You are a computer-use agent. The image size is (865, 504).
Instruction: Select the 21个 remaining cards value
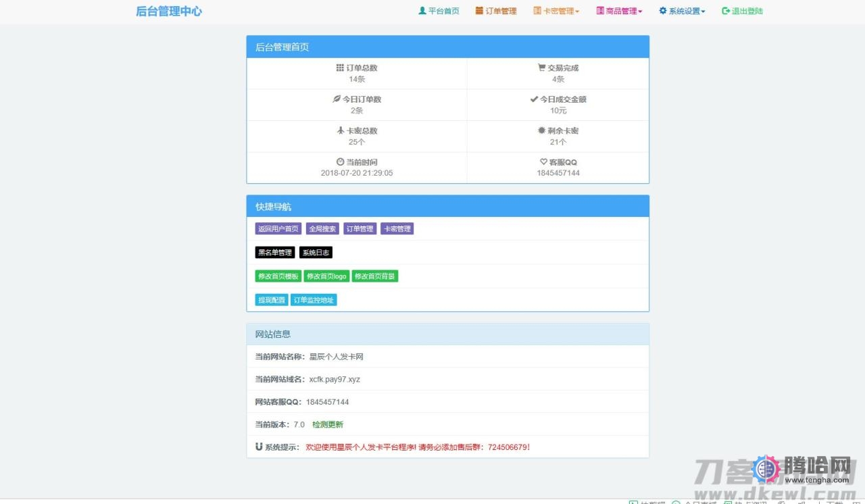click(558, 142)
